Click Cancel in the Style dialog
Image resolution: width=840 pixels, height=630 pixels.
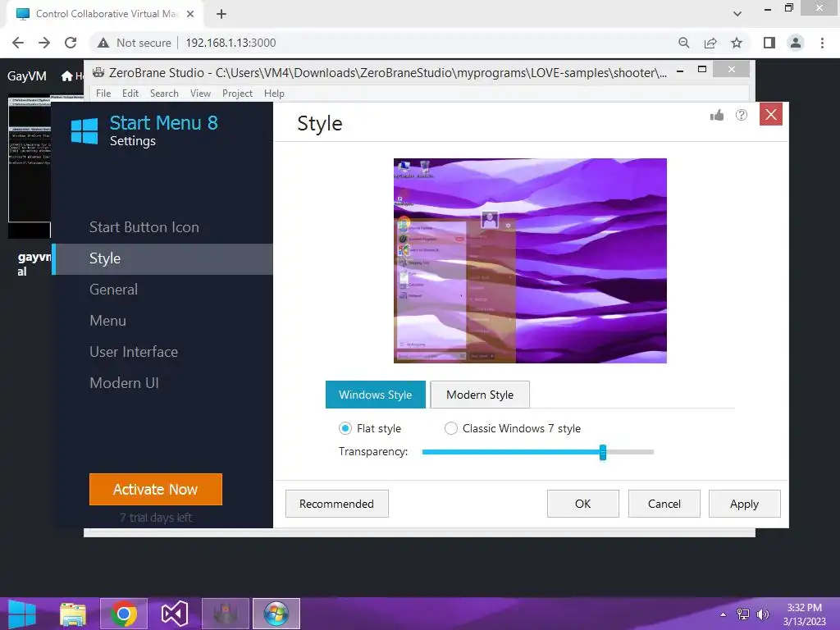pos(664,504)
